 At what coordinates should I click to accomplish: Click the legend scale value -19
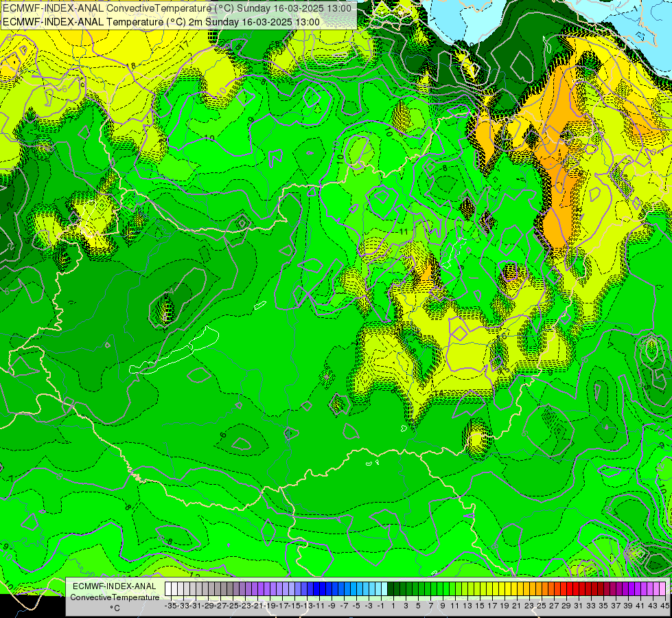269,606
